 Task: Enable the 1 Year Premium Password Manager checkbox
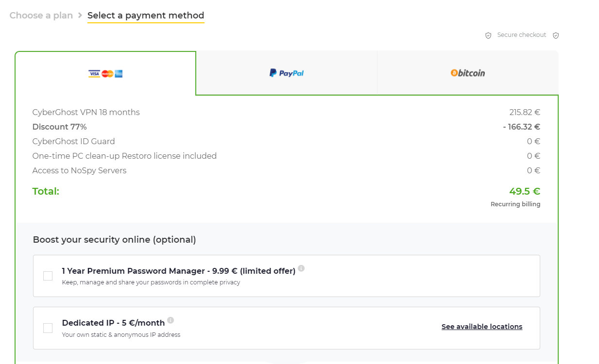[48, 276]
